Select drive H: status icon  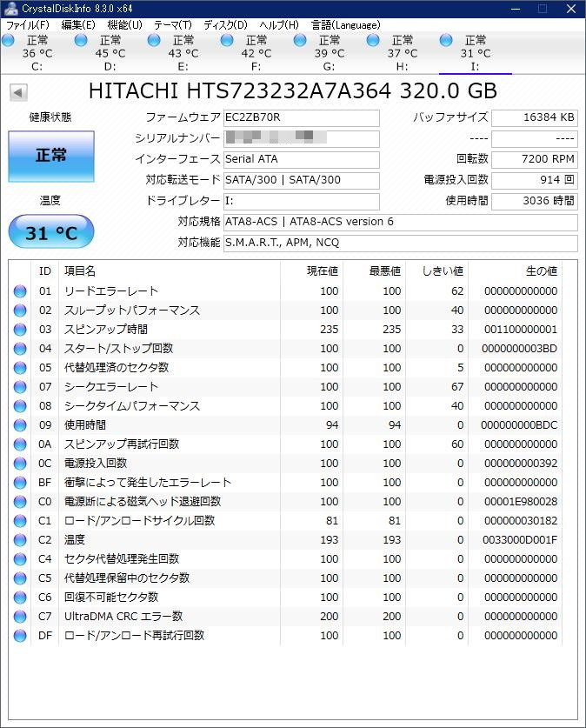[373, 40]
